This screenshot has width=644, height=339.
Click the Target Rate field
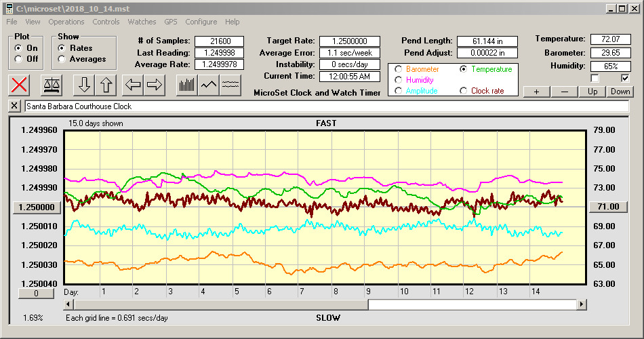[350, 41]
